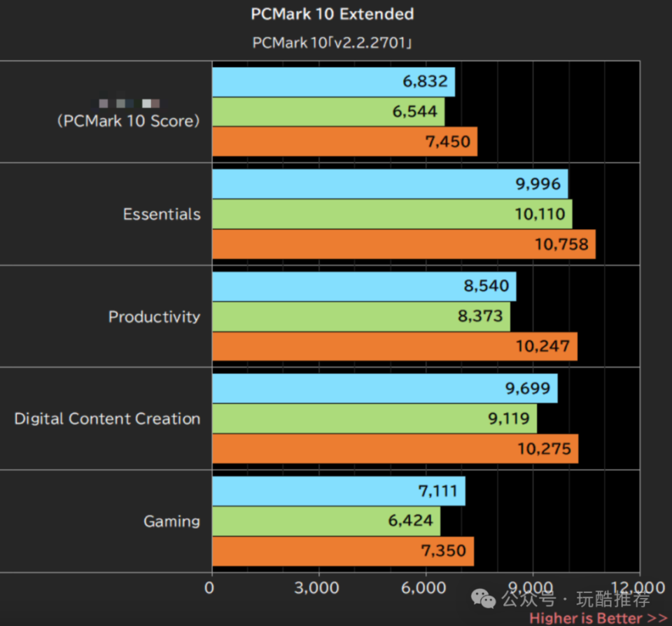672x626 pixels.
Task: Click the Digital Content Creation value "9,119"
Action: [509, 419]
